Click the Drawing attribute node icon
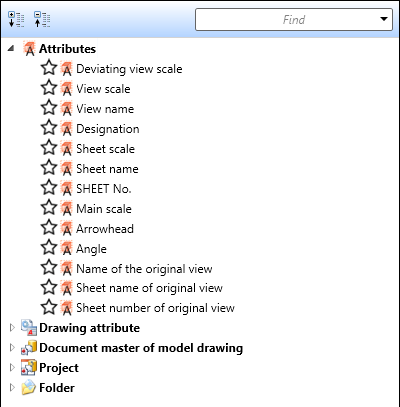Screen dimensions: 400x407 point(29,327)
